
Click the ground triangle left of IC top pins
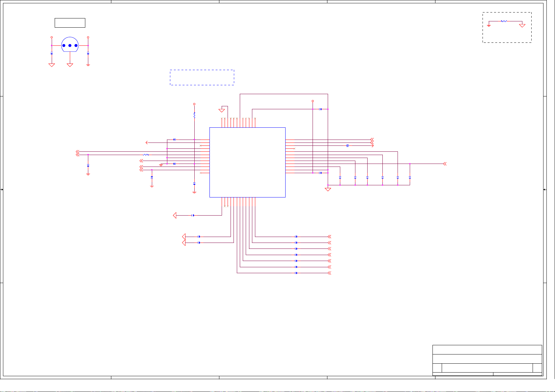click(x=222, y=110)
